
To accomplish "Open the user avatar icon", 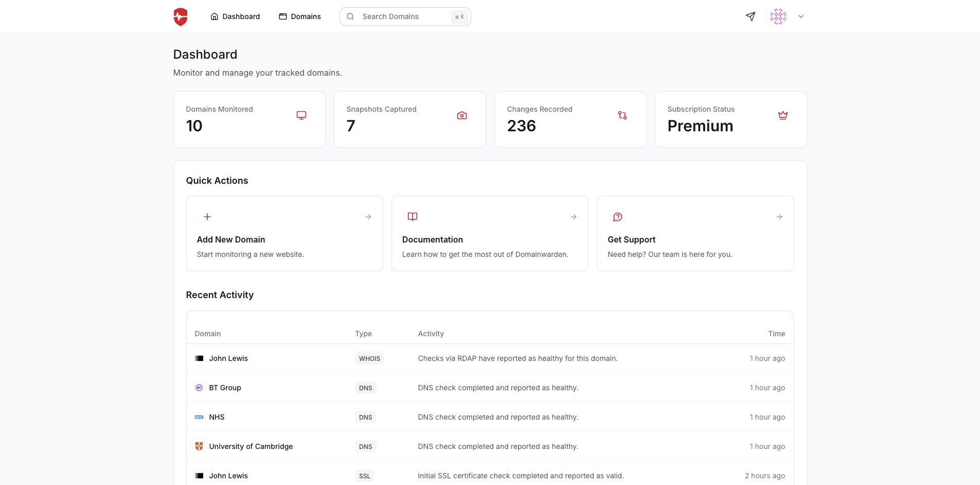I will (x=778, y=16).
